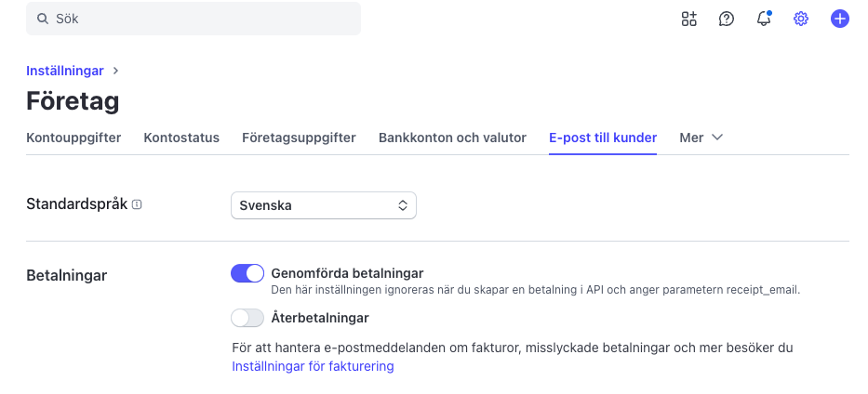The width and height of the screenshot is (868, 394).
Task: Follow the Inställningar för fakturering link
Action: coord(313,366)
